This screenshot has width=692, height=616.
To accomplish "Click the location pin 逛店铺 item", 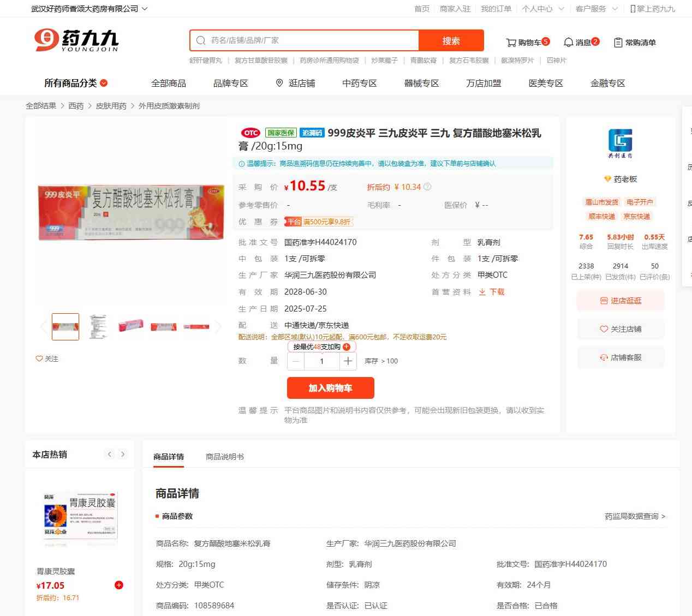I will [x=295, y=83].
